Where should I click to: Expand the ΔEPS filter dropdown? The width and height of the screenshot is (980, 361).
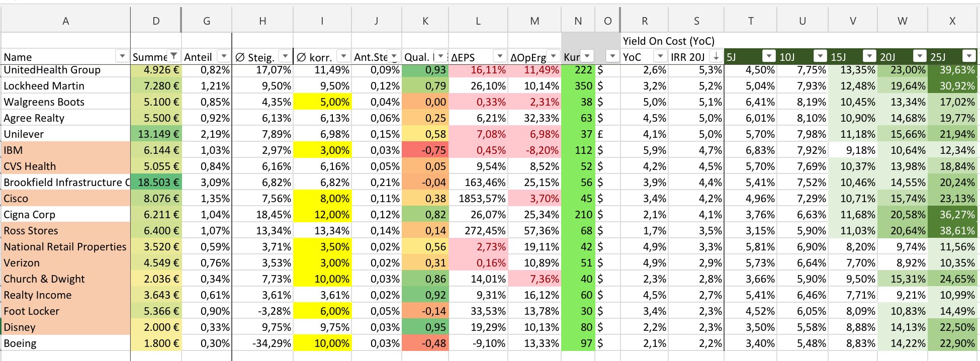point(500,56)
